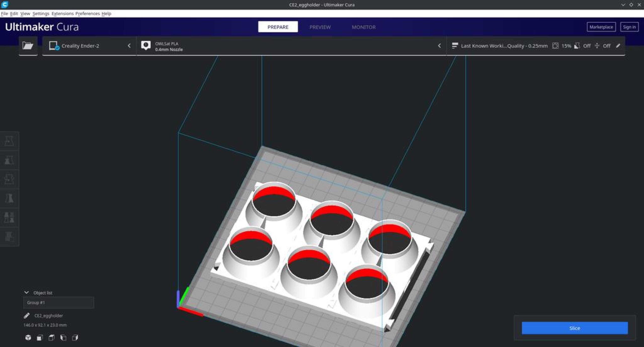This screenshot has width=644, height=347.
Task: Open the View menu
Action: (x=25, y=14)
